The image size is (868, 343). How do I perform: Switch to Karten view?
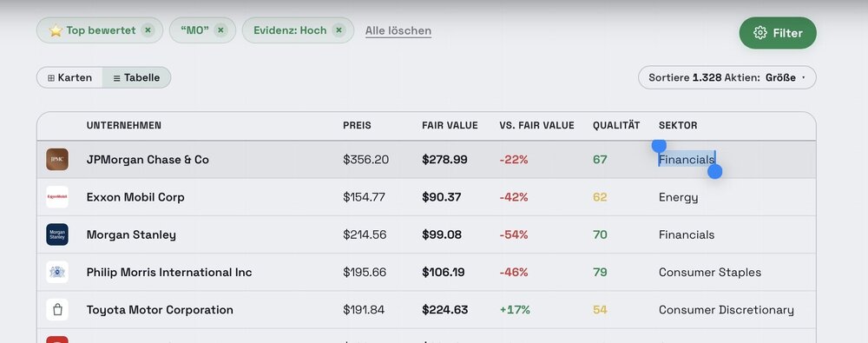tap(69, 77)
